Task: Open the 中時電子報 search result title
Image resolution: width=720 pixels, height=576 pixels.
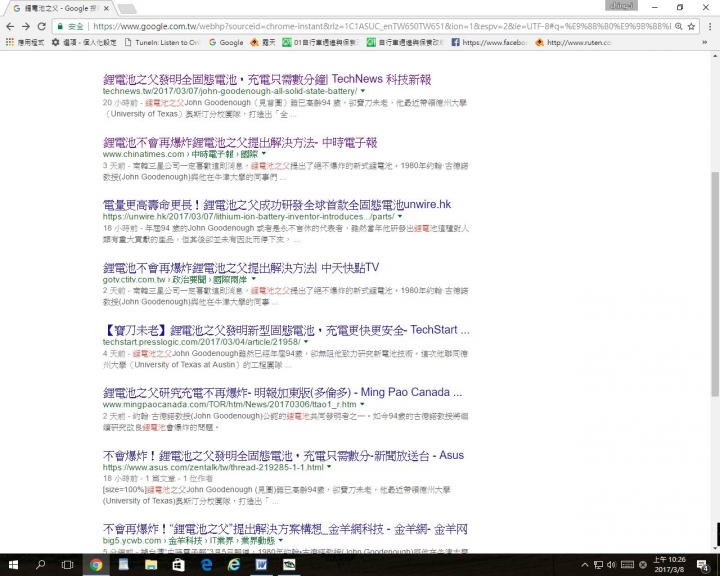Action: (x=240, y=143)
